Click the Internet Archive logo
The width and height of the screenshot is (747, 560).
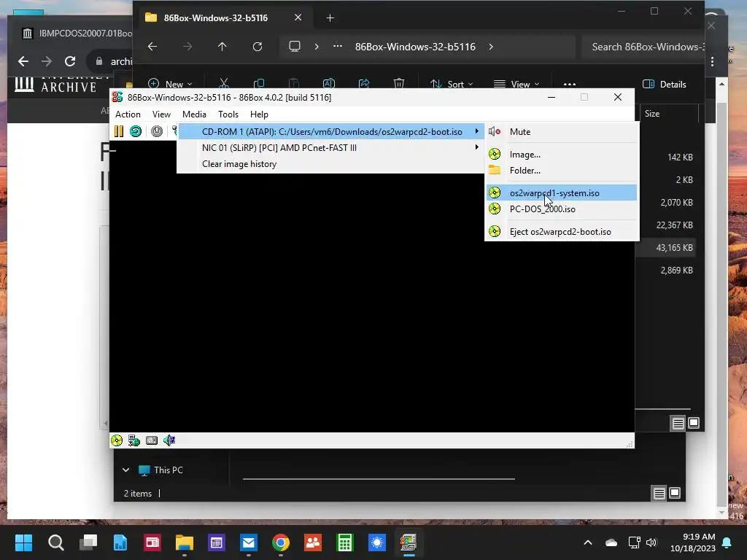(55, 85)
